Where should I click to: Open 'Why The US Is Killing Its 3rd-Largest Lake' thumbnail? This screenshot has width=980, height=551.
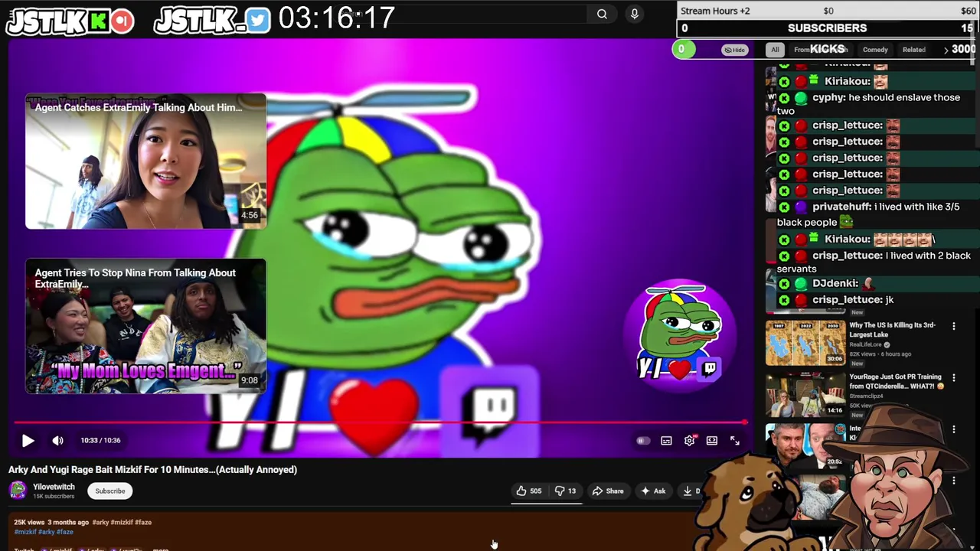tap(805, 342)
